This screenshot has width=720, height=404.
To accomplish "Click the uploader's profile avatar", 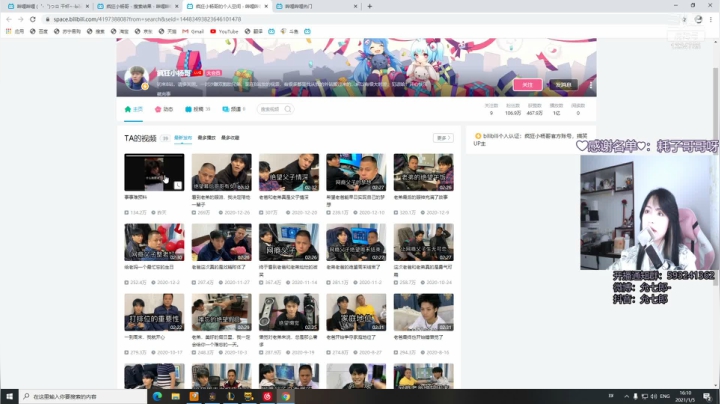I will click(x=136, y=78).
